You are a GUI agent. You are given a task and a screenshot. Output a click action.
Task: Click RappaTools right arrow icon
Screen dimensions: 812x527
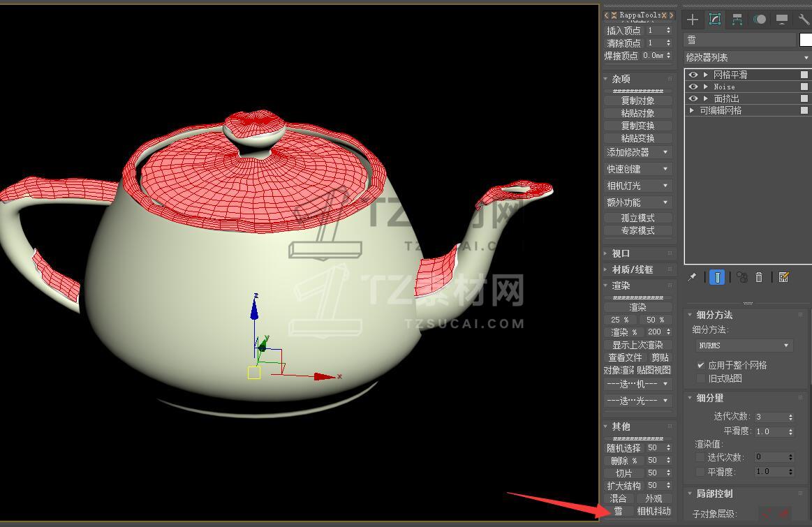pos(672,15)
